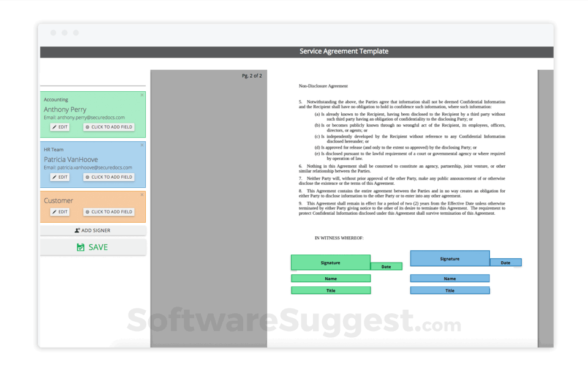Click the blue Date field on the document
The image size is (588, 380).
tap(505, 263)
